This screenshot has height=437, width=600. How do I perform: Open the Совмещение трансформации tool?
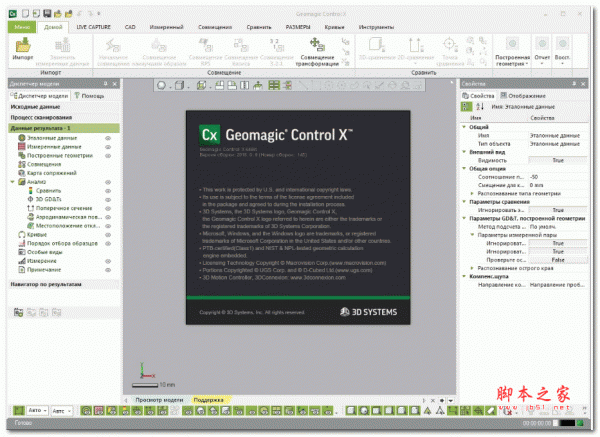point(317,52)
